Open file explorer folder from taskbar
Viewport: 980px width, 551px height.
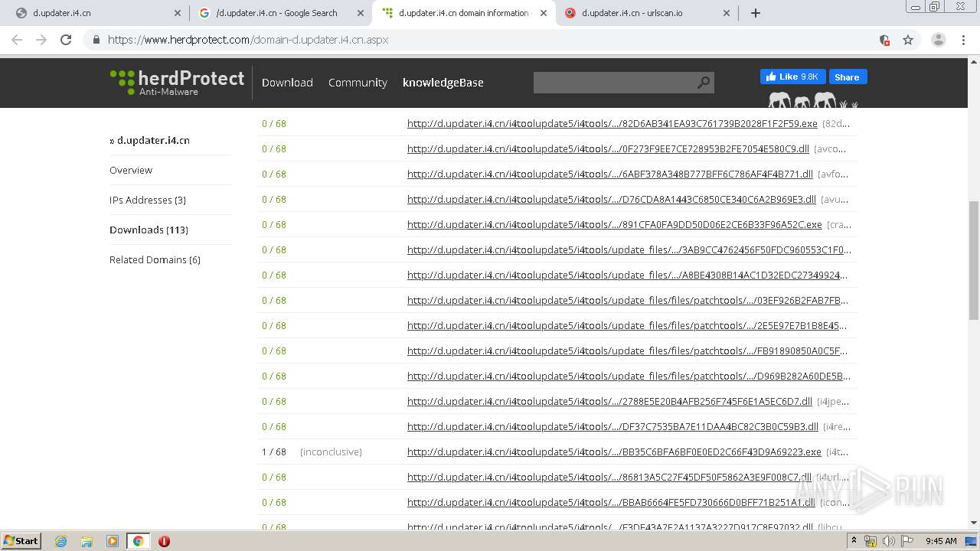tap(87, 541)
